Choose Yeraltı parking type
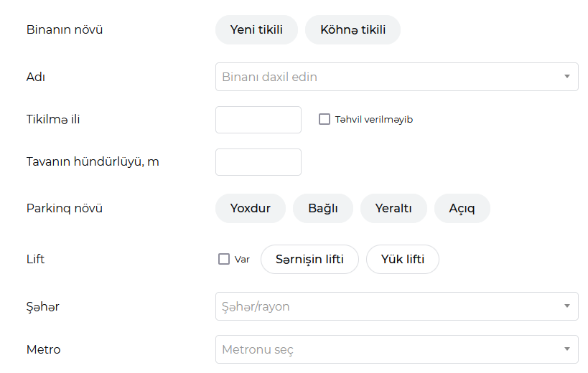The image size is (588, 373). click(393, 208)
